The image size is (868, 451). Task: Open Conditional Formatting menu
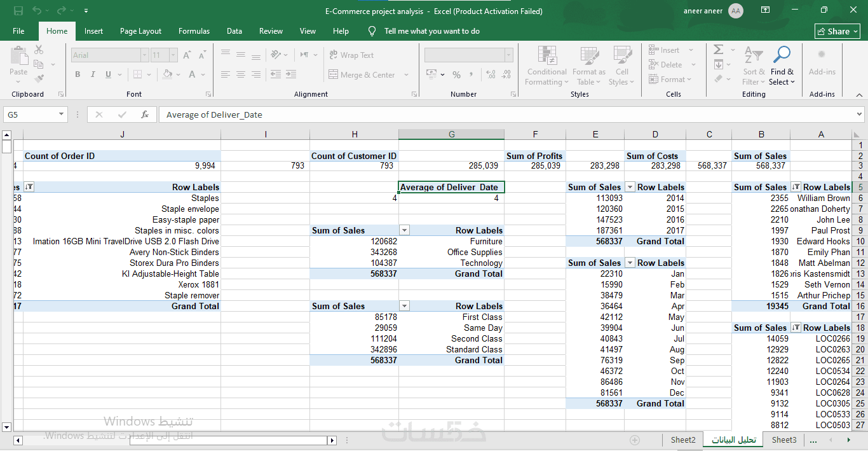point(546,65)
